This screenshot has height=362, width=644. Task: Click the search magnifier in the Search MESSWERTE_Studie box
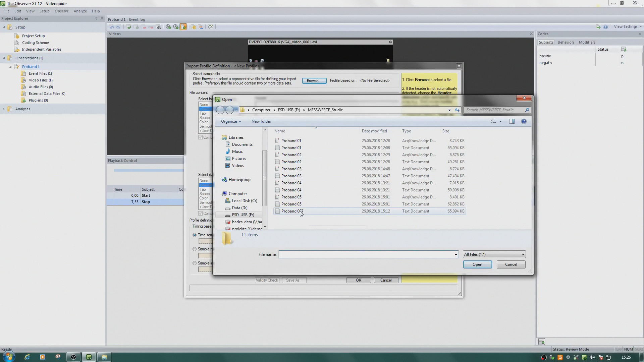tap(527, 110)
